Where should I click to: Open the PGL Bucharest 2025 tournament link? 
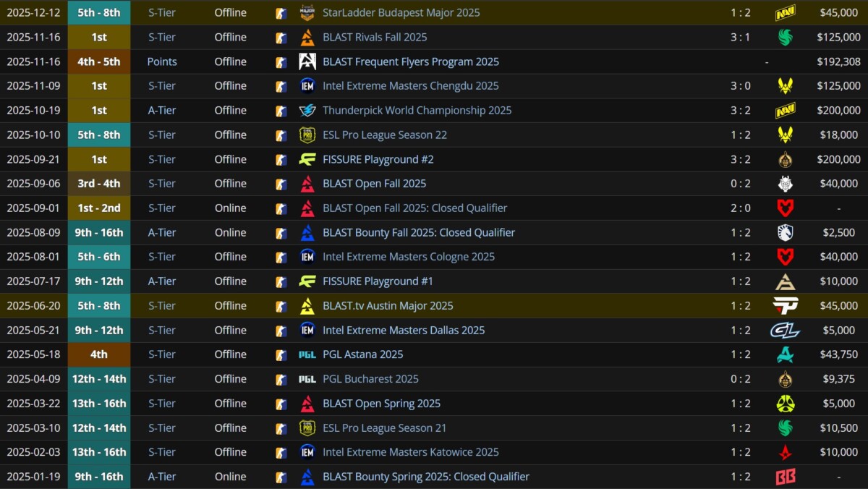(x=370, y=379)
